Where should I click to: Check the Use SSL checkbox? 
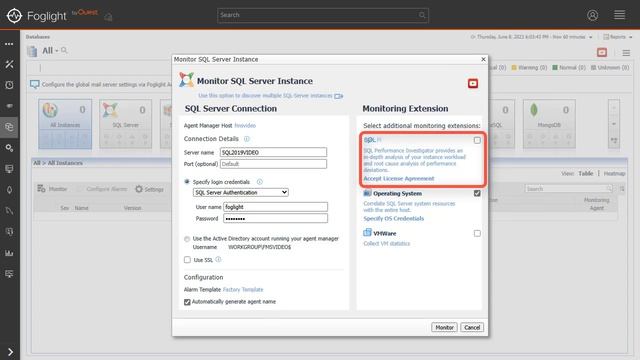[187, 260]
